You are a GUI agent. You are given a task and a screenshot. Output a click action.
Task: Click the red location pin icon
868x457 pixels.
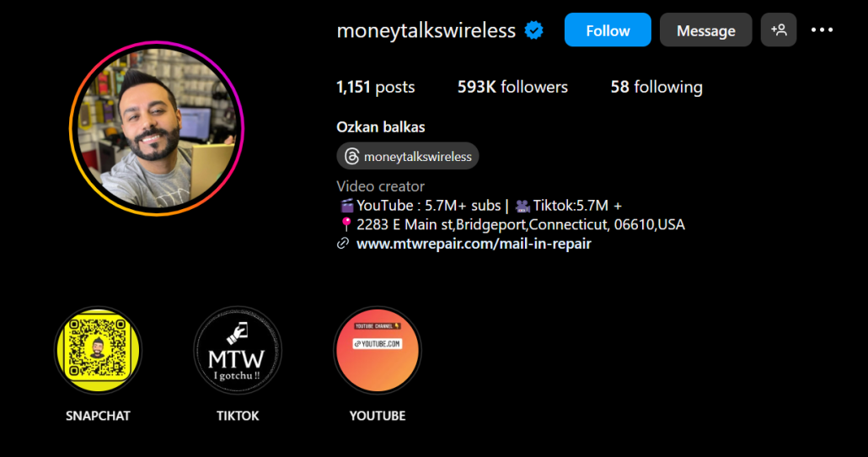point(346,224)
